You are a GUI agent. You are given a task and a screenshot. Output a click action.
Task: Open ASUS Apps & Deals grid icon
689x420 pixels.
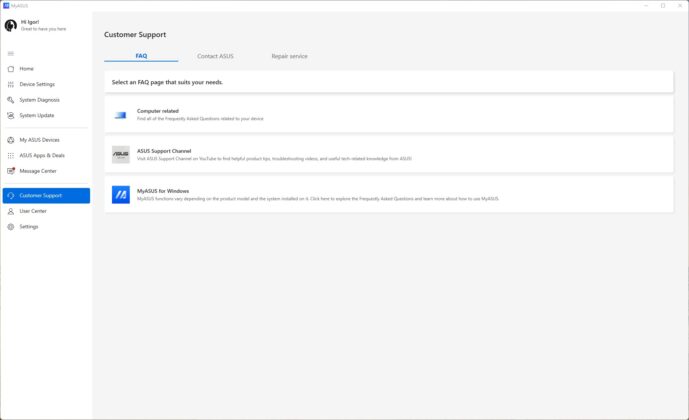tap(11, 156)
